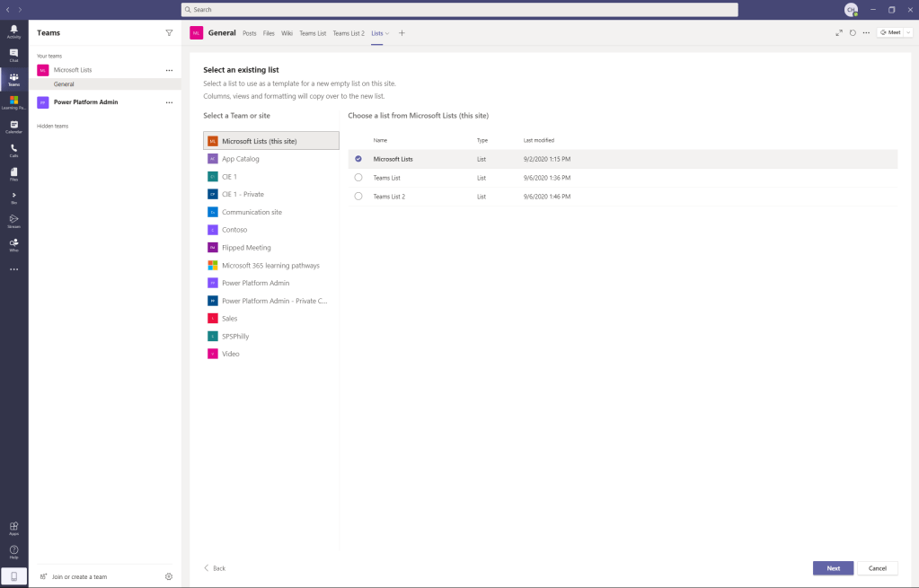This screenshot has height=588, width=919.
Task: Select the Microsoft Lists radio button
Action: pos(358,159)
